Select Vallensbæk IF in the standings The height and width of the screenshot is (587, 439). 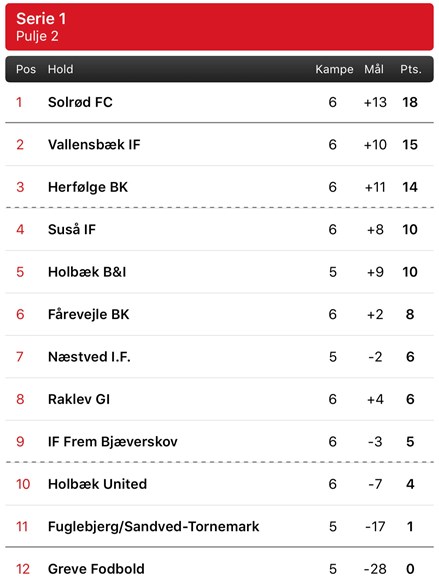pos(219,145)
